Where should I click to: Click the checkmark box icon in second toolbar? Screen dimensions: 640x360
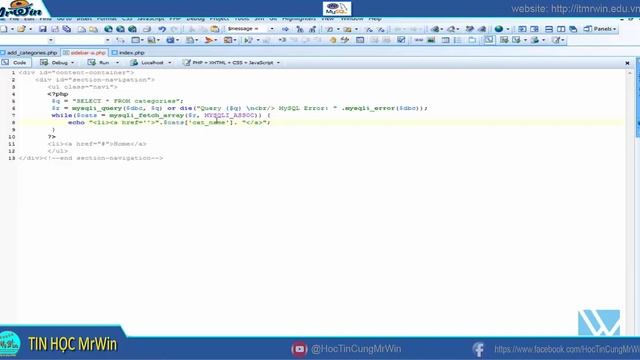tap(401, 40)
